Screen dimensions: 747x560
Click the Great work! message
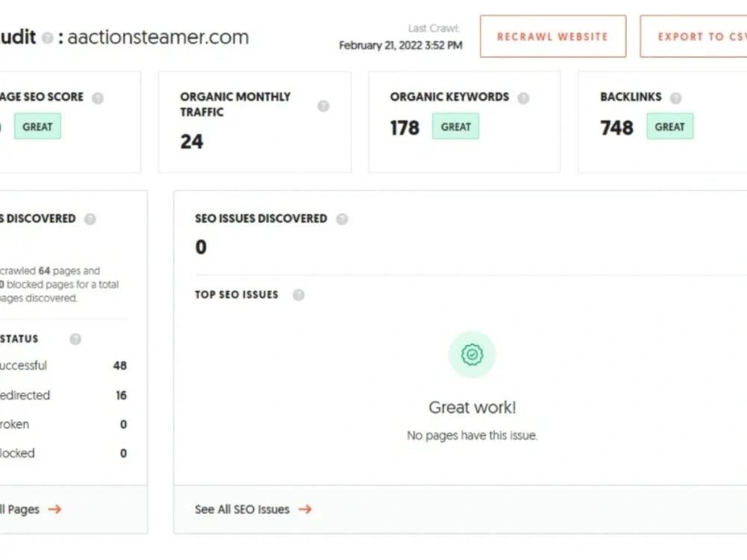(472, 408)
